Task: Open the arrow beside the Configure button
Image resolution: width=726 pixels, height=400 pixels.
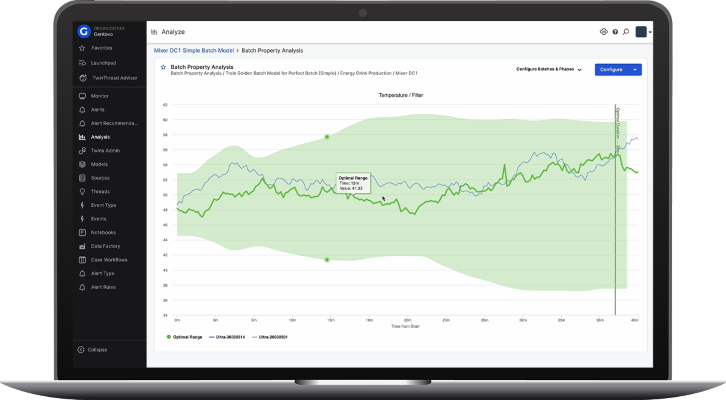Action: click(x=636, y=70)
